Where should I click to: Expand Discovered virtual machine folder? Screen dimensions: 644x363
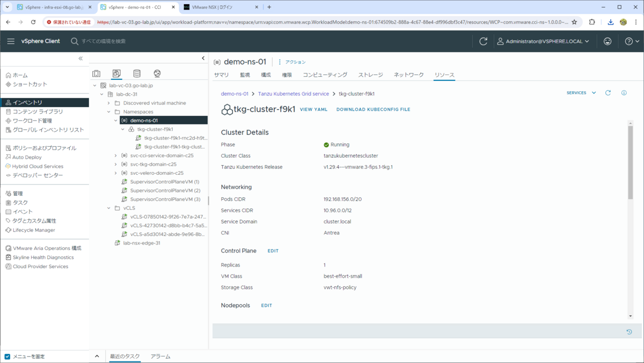coord(109,103)
